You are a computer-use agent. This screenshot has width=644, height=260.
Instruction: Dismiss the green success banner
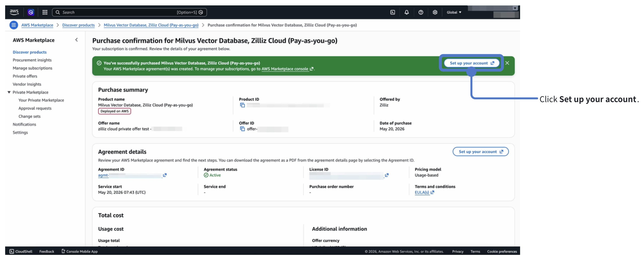507,63
